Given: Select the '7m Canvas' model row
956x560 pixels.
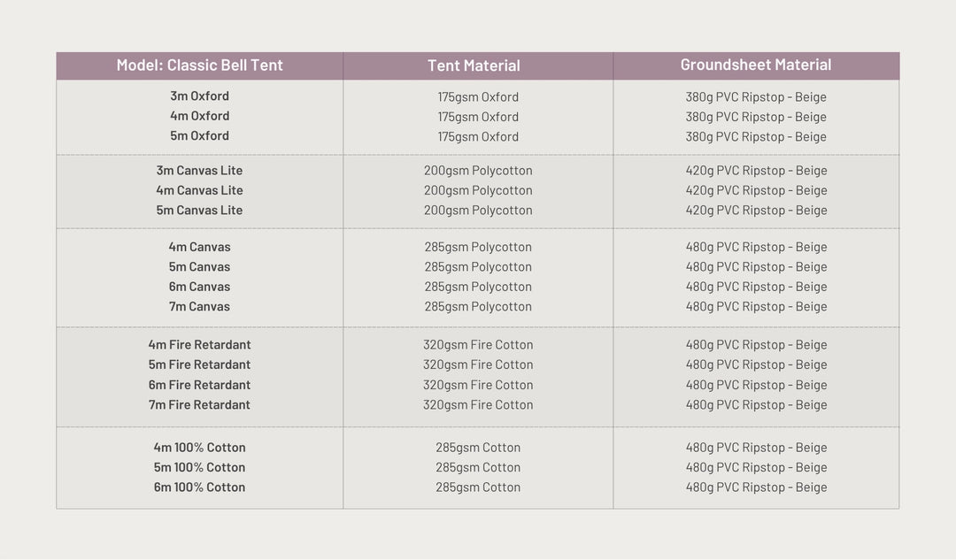Looking at the screenshot, I should tap(199, 307).
